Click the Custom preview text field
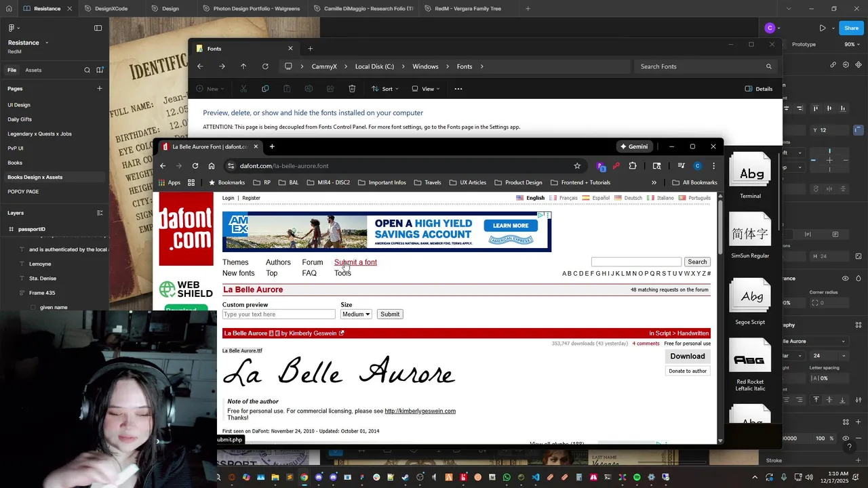This screenshot has height=488, width=868. [279, 314]
